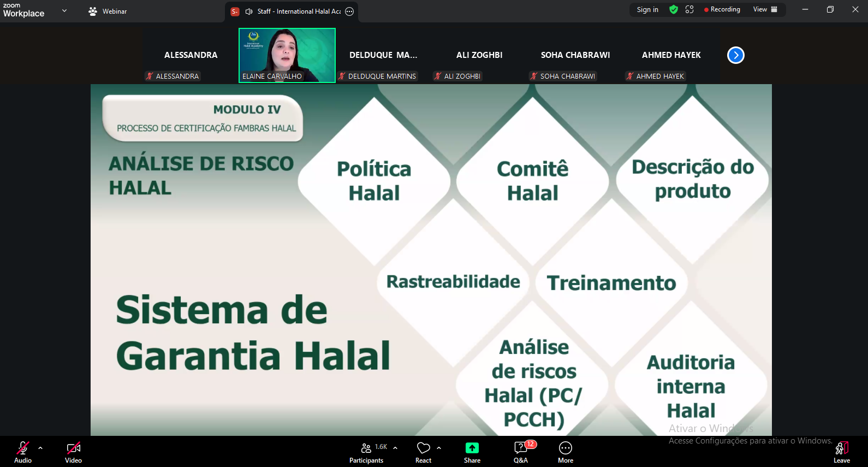Open tab options ellipsis beside Staff title
Screen dimensions: 868x467
(349, 11)
